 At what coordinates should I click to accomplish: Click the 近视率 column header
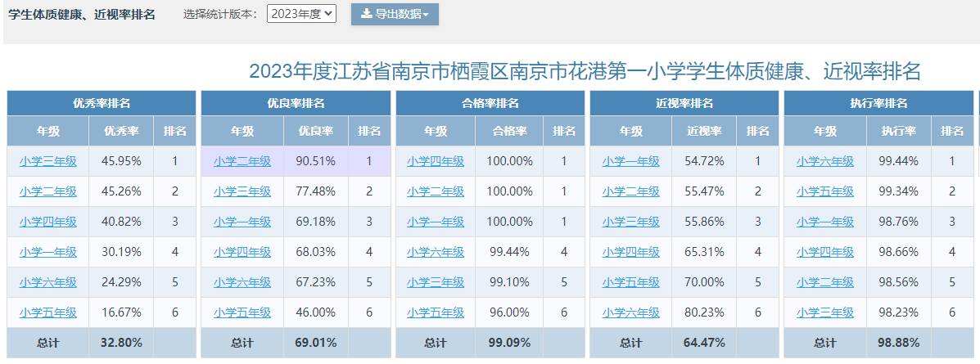click(x=704, y=131)
